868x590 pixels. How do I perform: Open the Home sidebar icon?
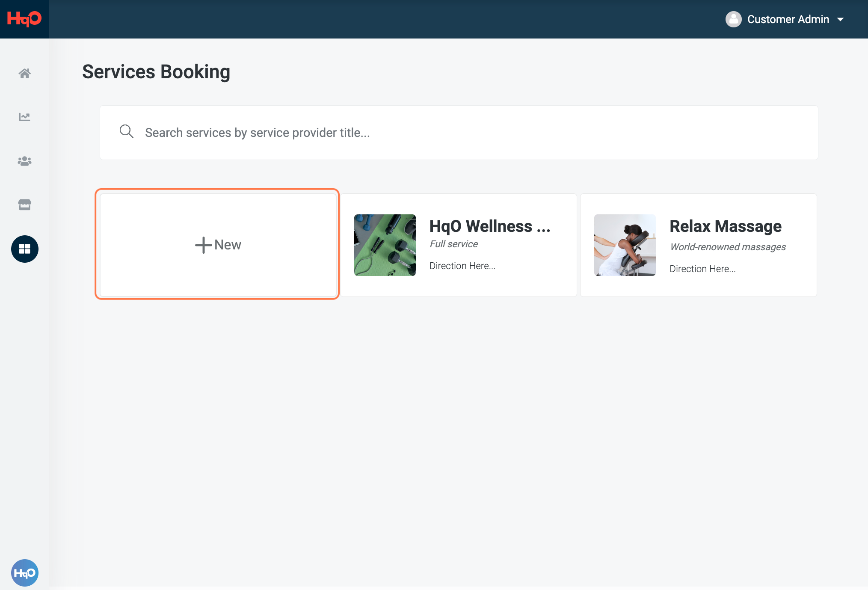[x=24, y=73]
